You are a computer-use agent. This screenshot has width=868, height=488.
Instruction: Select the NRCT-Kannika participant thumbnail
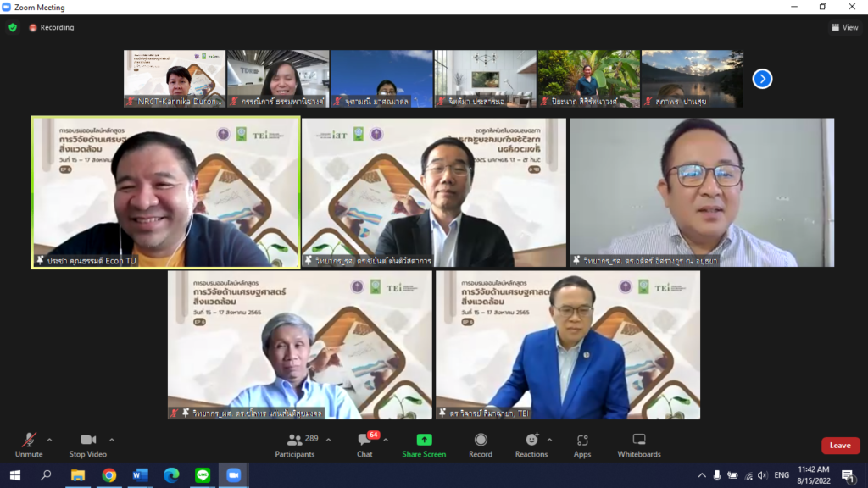pos(175,79)
